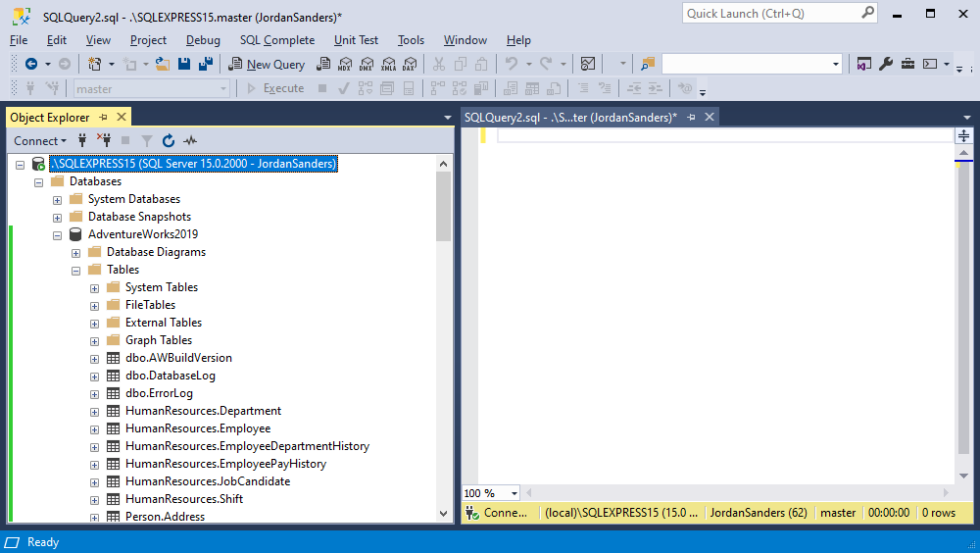
Task: Click the Execute button
Action: (x=275, y=88)
